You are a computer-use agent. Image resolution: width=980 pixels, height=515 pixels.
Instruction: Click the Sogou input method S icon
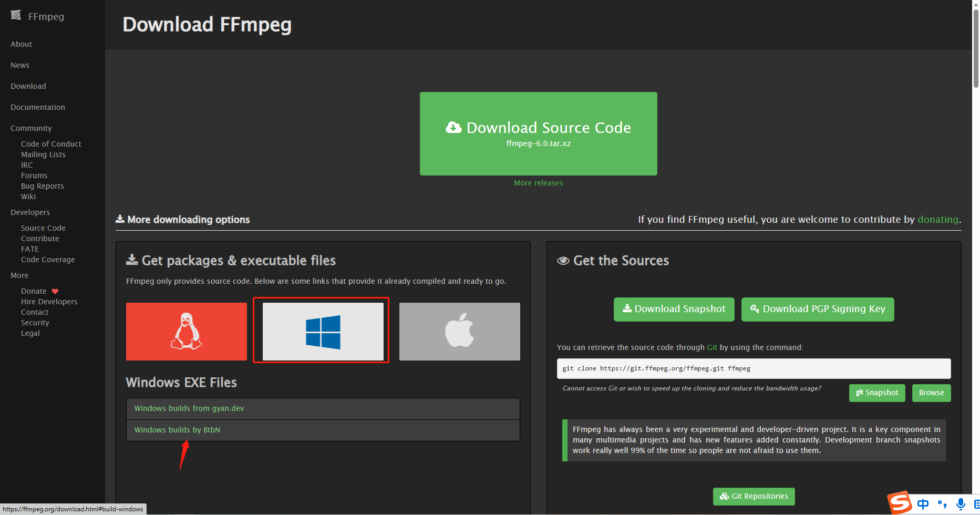coord(900,503)
